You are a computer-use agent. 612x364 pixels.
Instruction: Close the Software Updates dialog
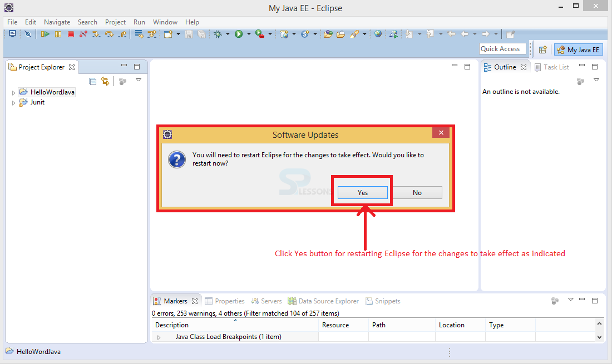click(x=441, y=132)
